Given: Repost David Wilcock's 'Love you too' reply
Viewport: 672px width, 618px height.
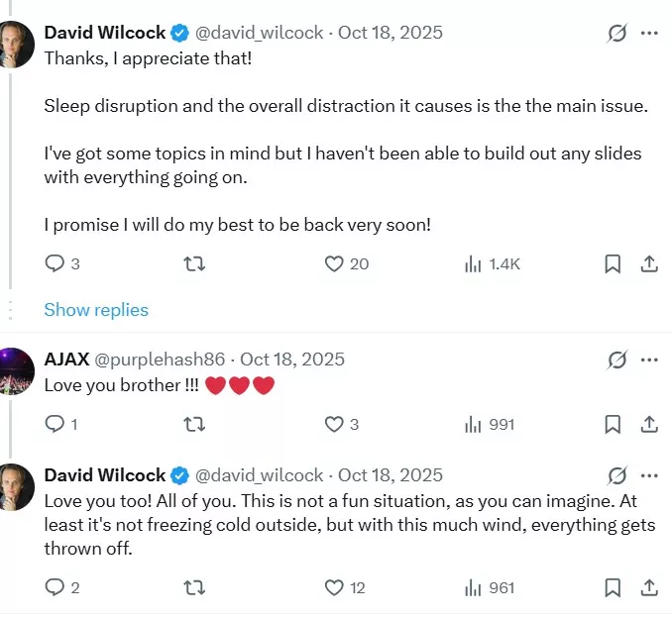Looking at the screenshot, I should click(195, 587).
